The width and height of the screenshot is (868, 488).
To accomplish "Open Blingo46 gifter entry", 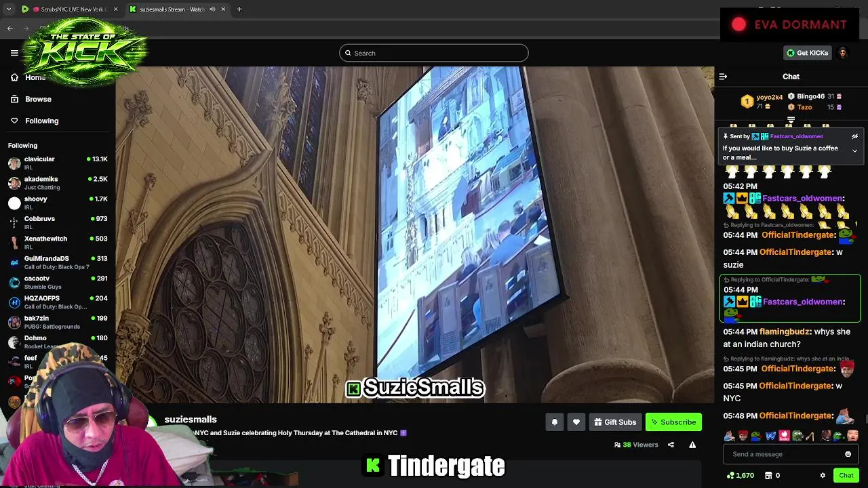I will (814, 96).
